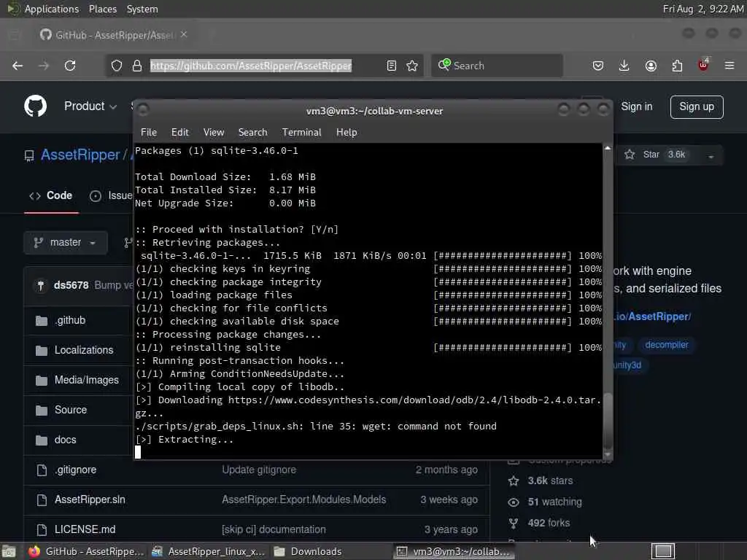Open the master branch selector
The image size is (747, 560).
point(65,242)
